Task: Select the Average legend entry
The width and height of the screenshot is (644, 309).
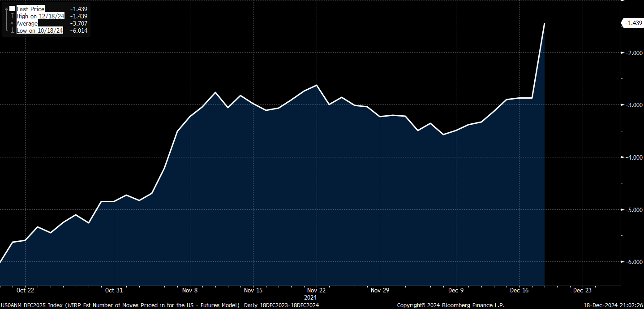Action: pyautogui.click(x=27, y=23)
